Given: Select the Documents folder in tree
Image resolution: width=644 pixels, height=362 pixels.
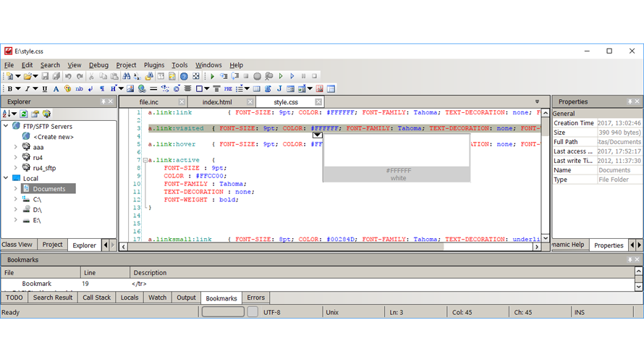Looking at the screenshot, I should pos(49,188).
